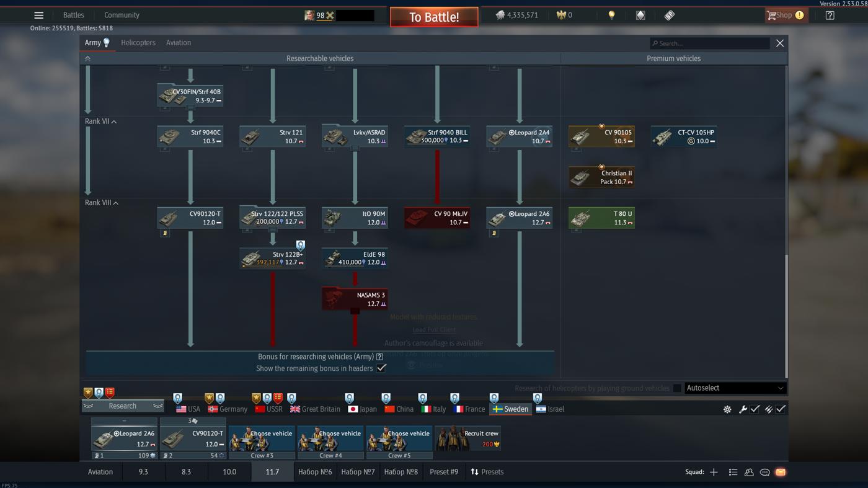Open the Community menu
Image resolution: width=868 pixels, height=488 pixels.
[x=122, y=16]
